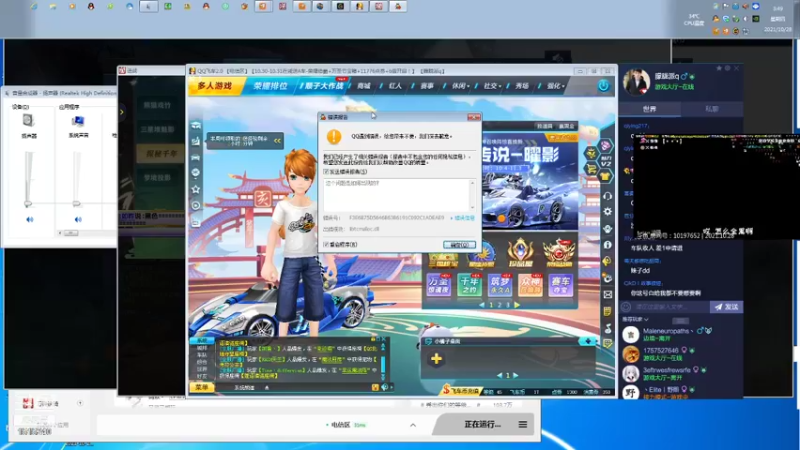
Task: Click the top icon in game's left sidebar
Action: 195,125
